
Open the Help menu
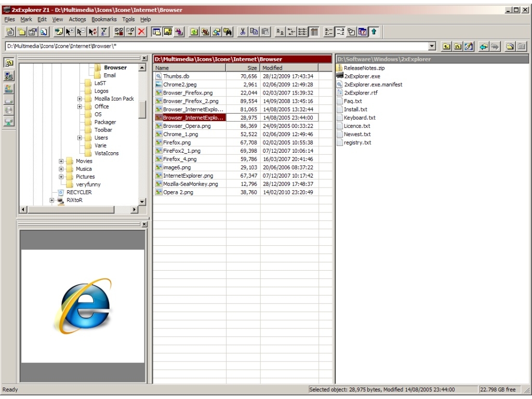[145, 19]
